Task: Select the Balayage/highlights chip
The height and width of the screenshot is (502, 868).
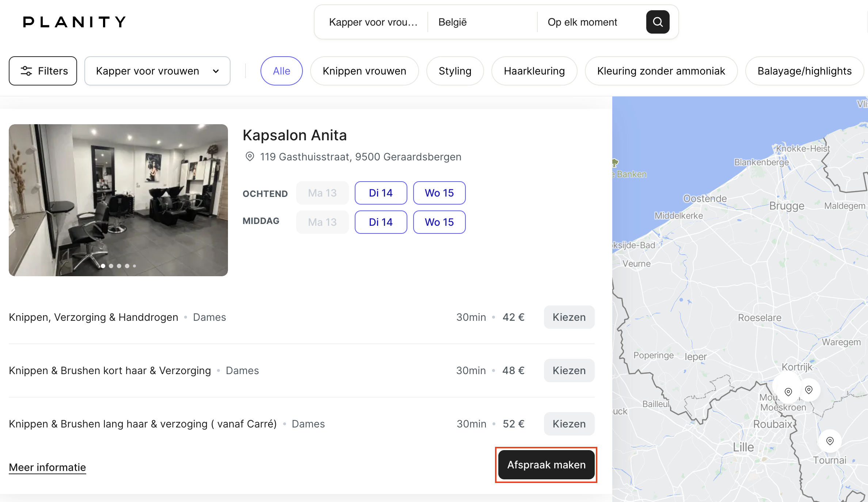Action: (x=804, y=71)
